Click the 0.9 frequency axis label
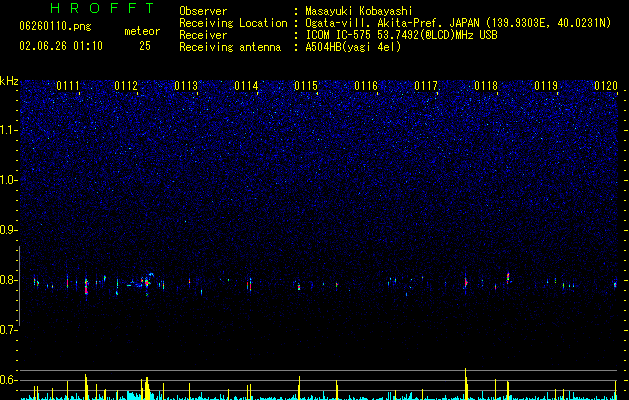 (x=8, y=230)
